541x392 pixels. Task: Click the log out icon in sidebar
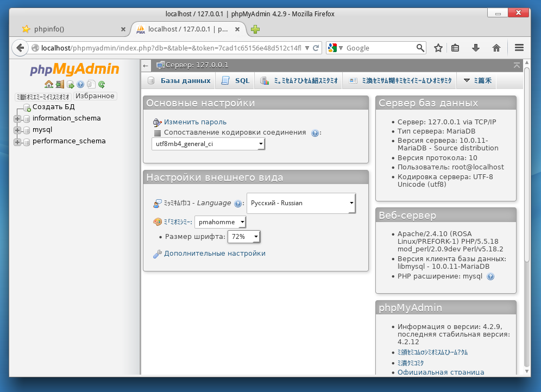(x=60, y=84)
